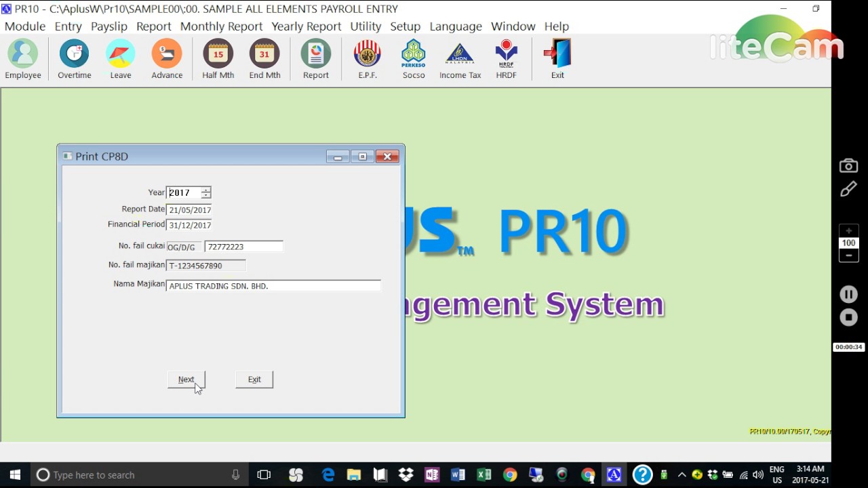Open the Utility menu
Screen dimensions: 868x488
pyautogui.click(x=366, y=26)
